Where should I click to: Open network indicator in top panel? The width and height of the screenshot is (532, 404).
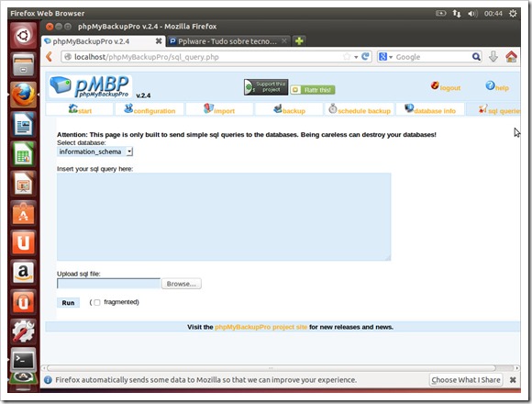click(x=457, y=14)
